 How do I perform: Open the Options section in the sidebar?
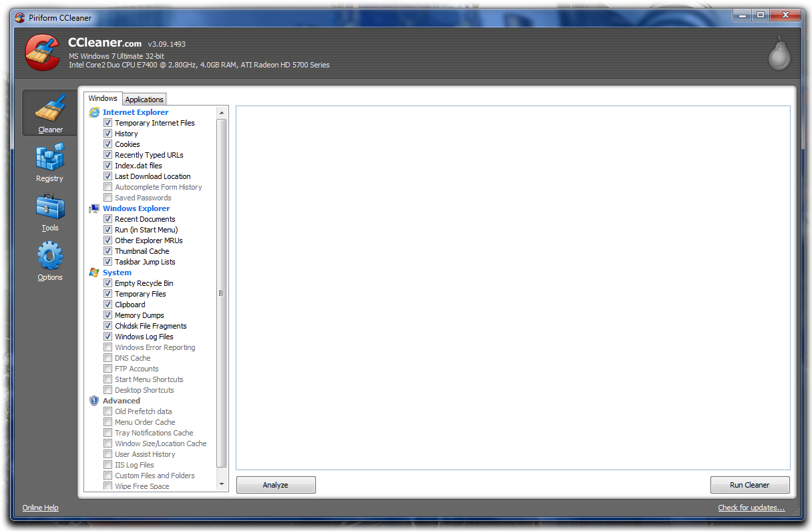(x=49, y=260)
